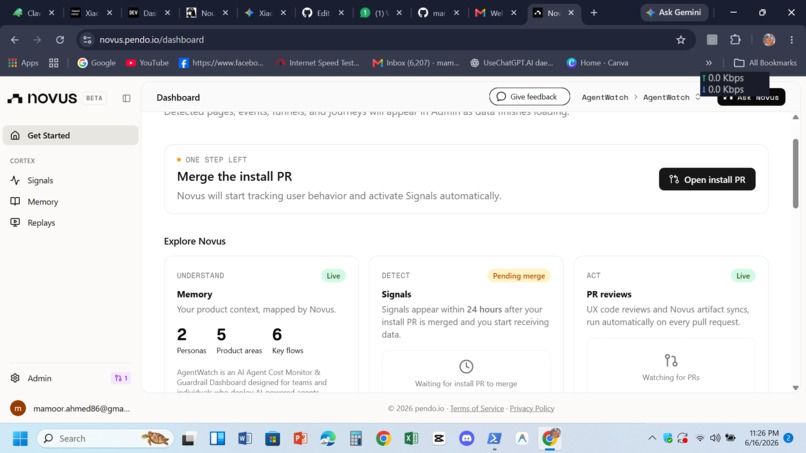Click the Ask Gemini button

[674, 12]
